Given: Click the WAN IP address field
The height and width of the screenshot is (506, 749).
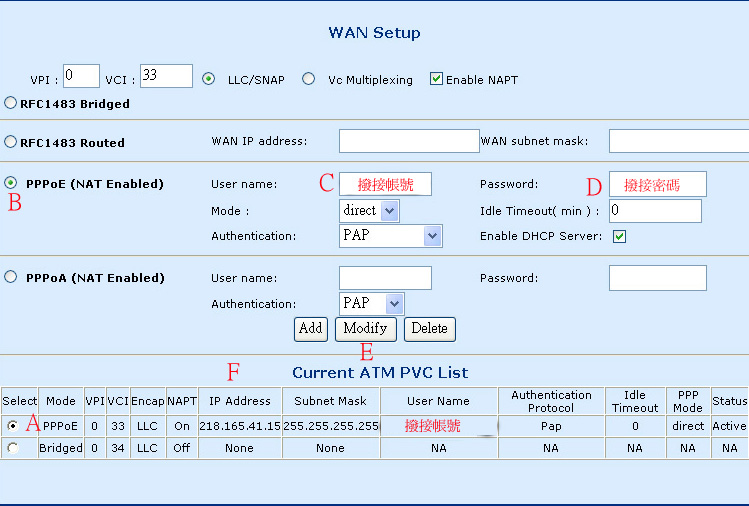Looking at the screenshot, I should pyautogui.click(x=409, y=141).
